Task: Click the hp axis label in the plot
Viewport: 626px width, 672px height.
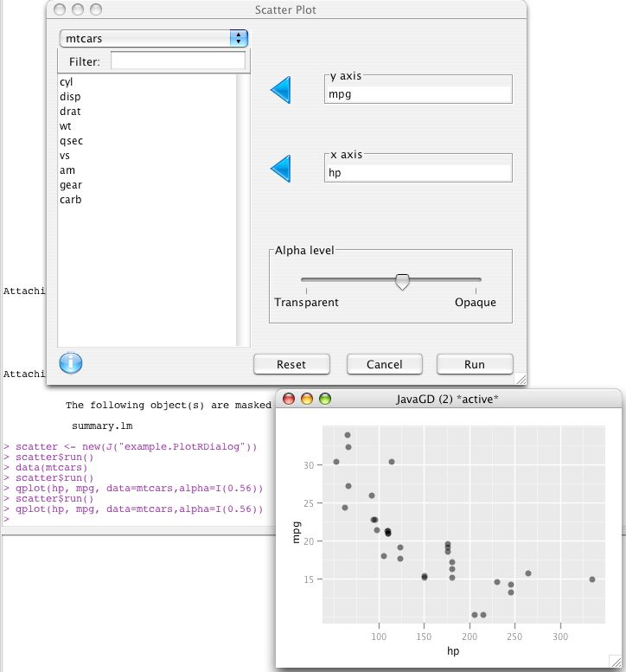Action: click(x=453, y=651)
